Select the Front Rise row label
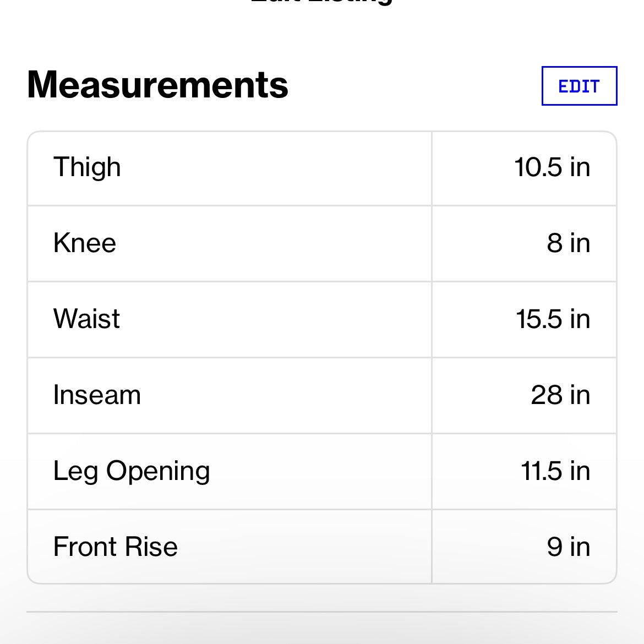644x644 pixels. 116,547
